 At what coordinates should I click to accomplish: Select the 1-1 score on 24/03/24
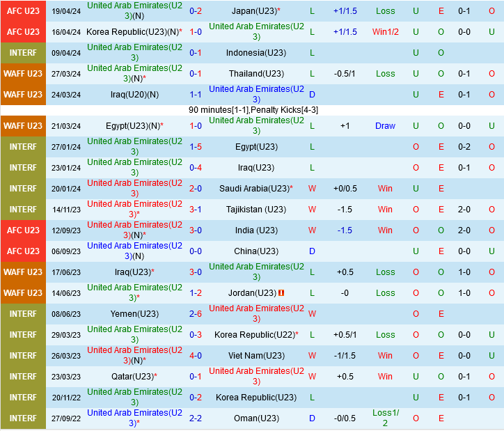click(x=196, y=95)
